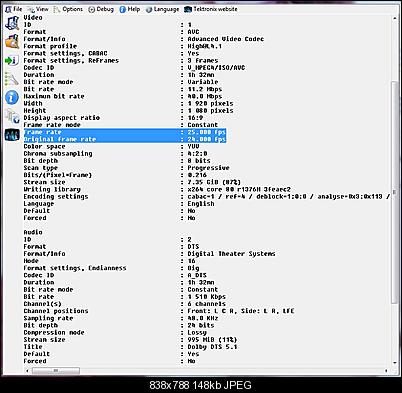Click the 'Writing library' label
This screenshot has height=393, width=402.
[52, 189]
